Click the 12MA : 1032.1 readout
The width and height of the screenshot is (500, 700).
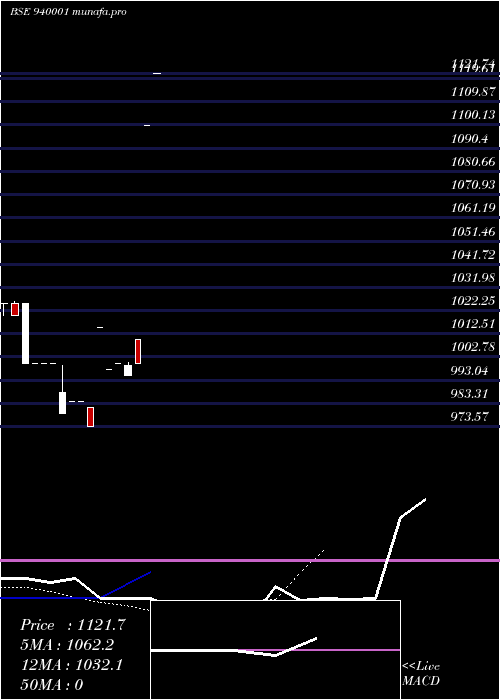[x=72, y=665]
